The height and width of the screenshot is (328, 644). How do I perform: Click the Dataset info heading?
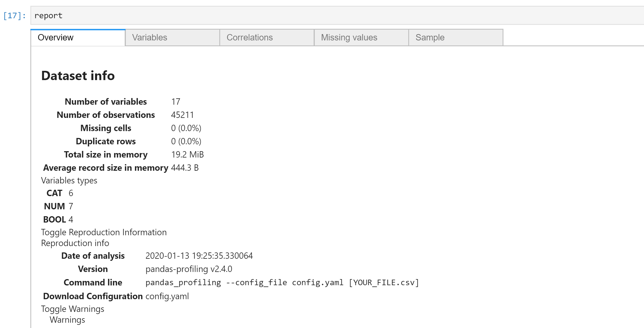click(x=78, y=76)
